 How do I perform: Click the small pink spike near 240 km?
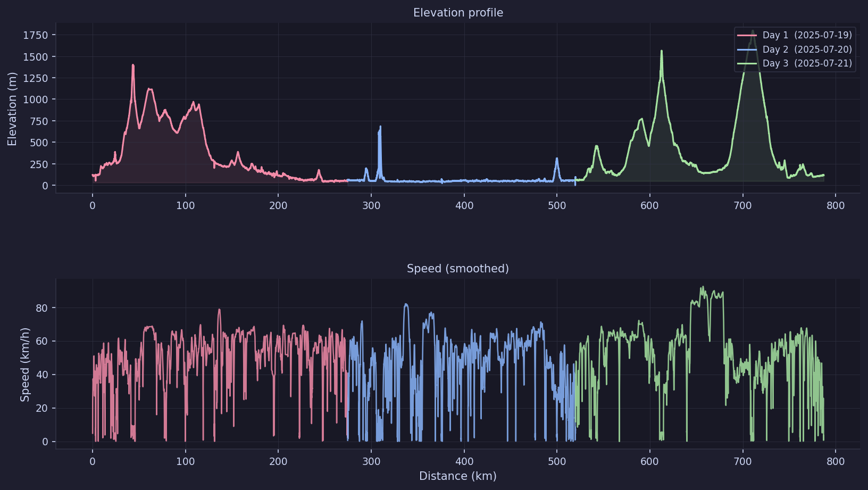[319, 170]
